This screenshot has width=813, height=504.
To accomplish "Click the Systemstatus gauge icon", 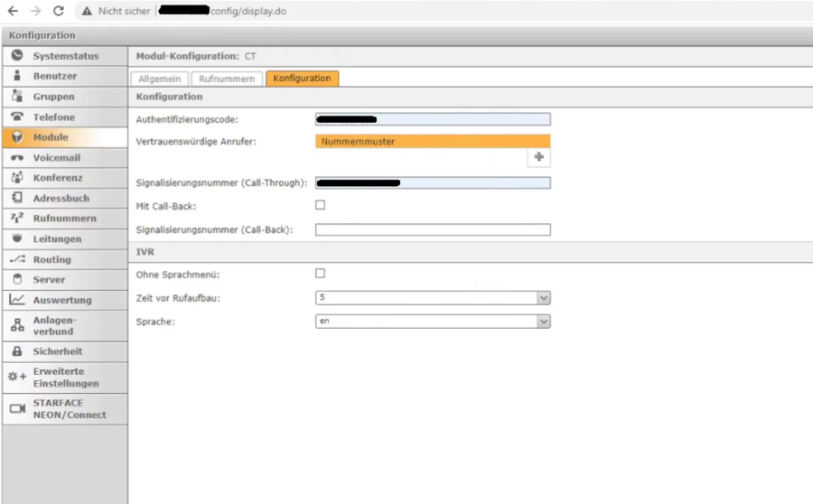I will coord(17,56).
